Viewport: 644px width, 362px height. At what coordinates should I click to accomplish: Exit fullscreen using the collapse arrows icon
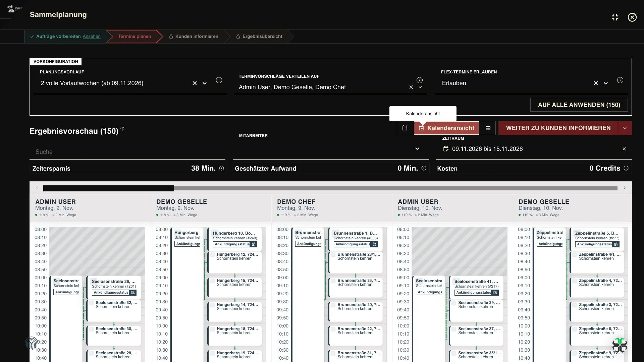tap(615, 17)
